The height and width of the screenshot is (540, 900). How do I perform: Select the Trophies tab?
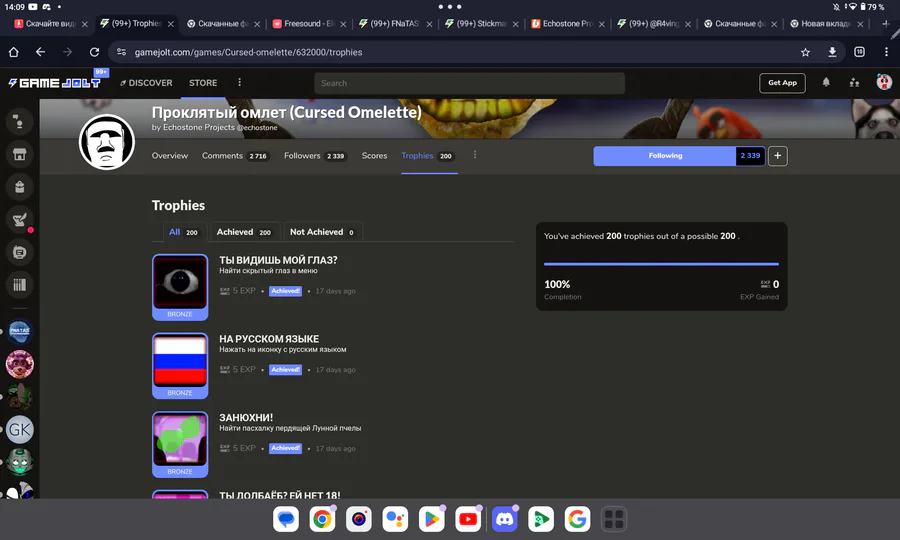pyautogui.click(x=428, y=156)
